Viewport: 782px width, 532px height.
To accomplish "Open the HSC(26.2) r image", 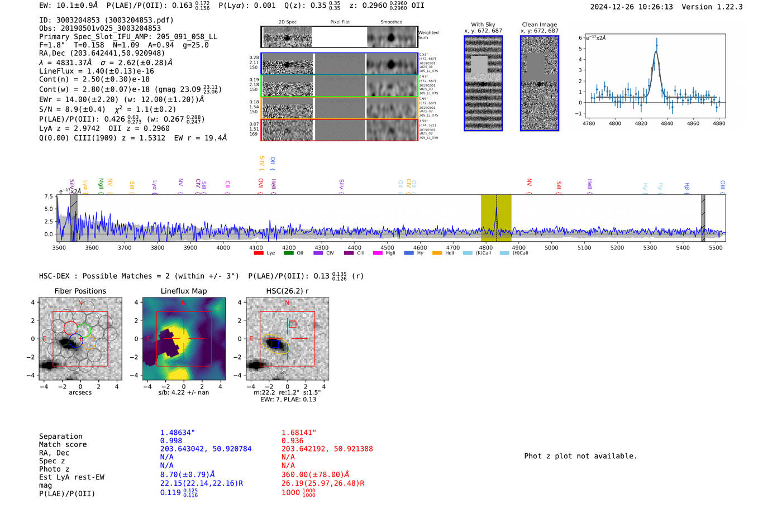I will [287, 339].
